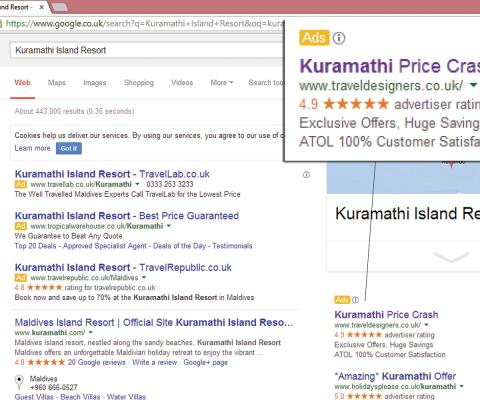This screenshot has height=400, width=480.
Task: Expand the www.kuramathi.com URL dropdown arrow
Action: point(91,332)
